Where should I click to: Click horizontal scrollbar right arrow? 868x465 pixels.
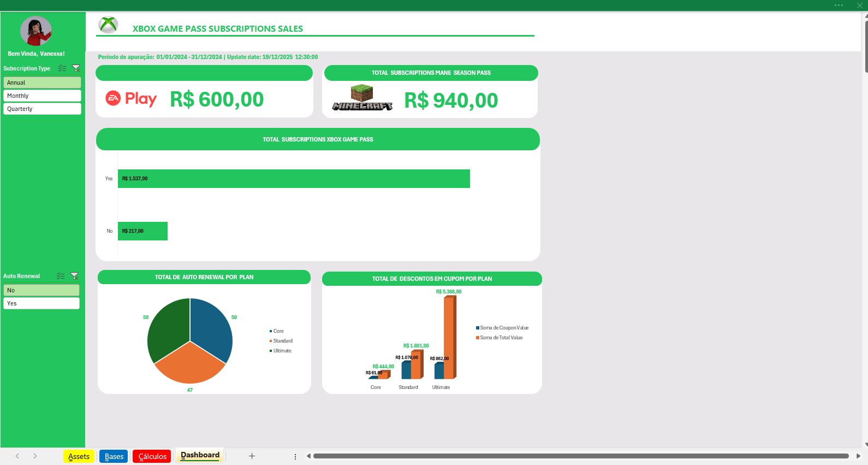coord(858,456)
